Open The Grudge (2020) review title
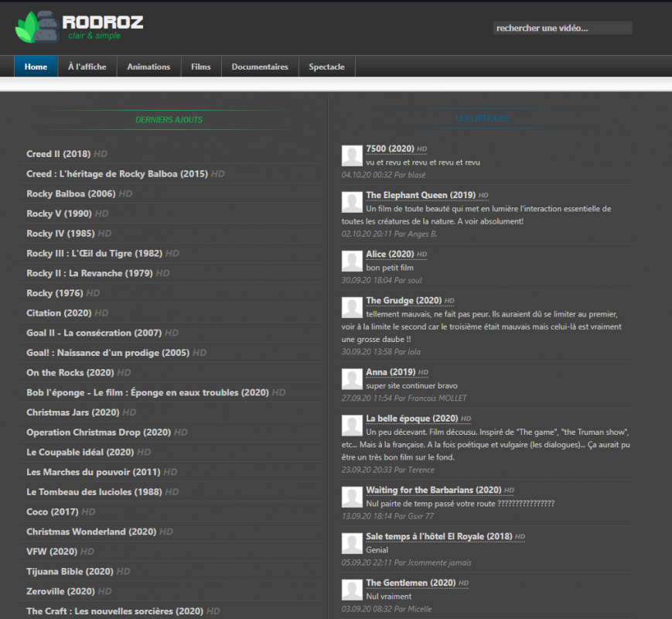This screenshot has width=672, height=619. click(404, 300)
